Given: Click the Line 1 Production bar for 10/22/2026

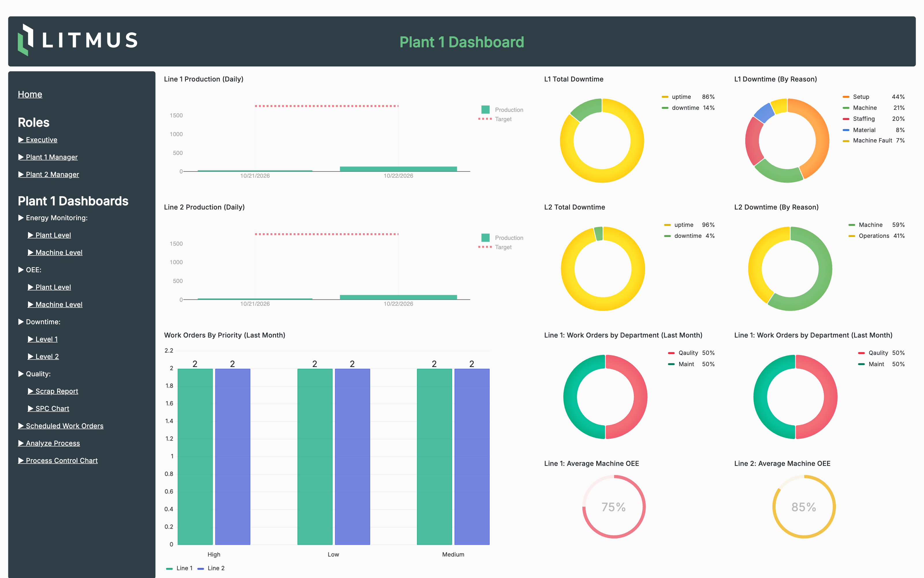Looking at the screenshot, I should [x=398, y=169].
